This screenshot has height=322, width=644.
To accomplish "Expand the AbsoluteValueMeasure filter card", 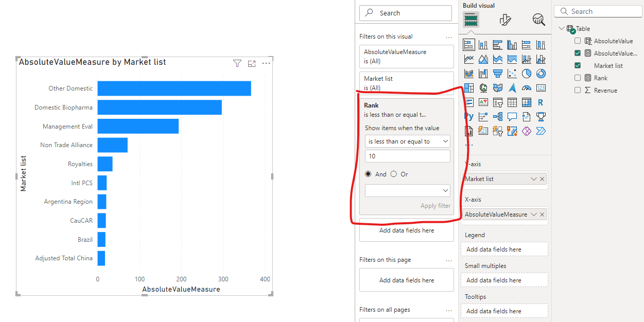I will point(407,56).
